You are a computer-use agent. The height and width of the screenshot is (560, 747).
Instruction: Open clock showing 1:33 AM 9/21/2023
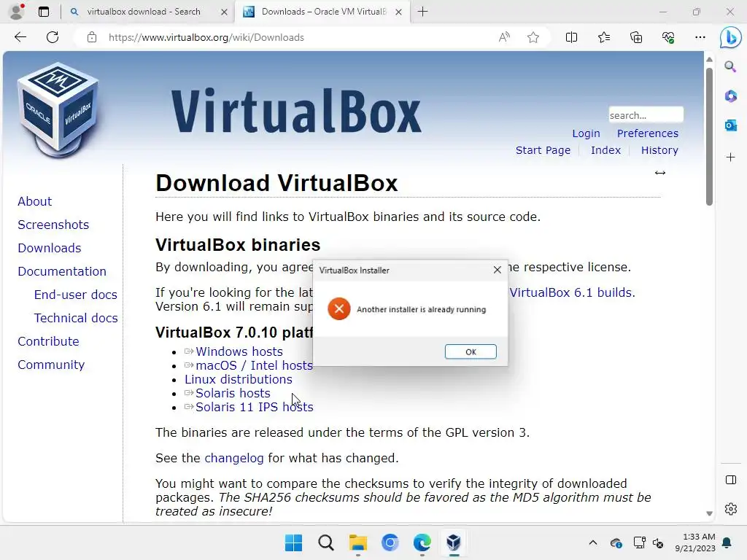tap(695, 542)
